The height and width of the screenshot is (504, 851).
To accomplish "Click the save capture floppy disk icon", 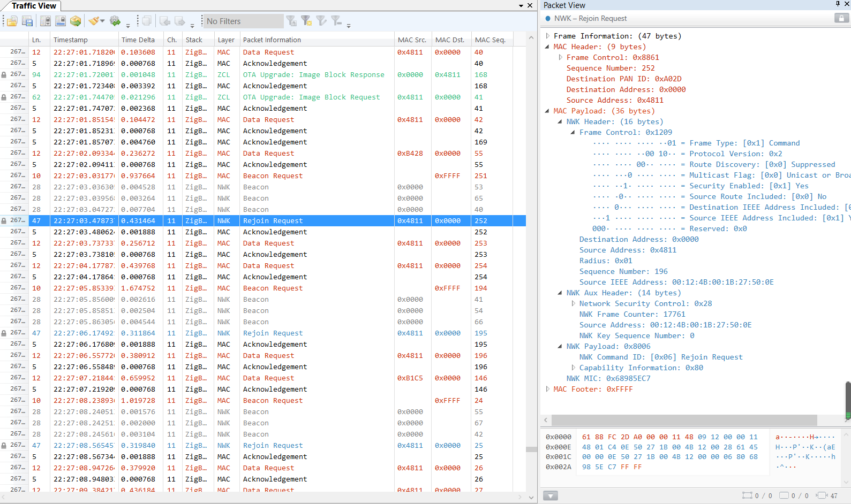I will coord(28,21).
